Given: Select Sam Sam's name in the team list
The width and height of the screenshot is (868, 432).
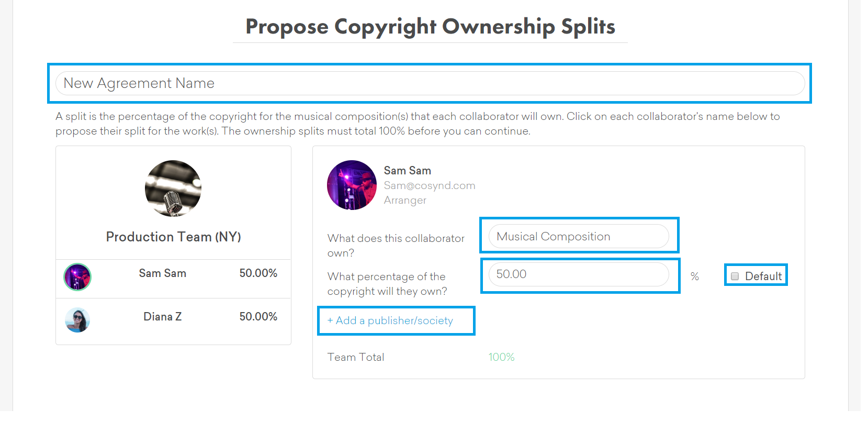Looking at the screenshot, I should point(162,273).
